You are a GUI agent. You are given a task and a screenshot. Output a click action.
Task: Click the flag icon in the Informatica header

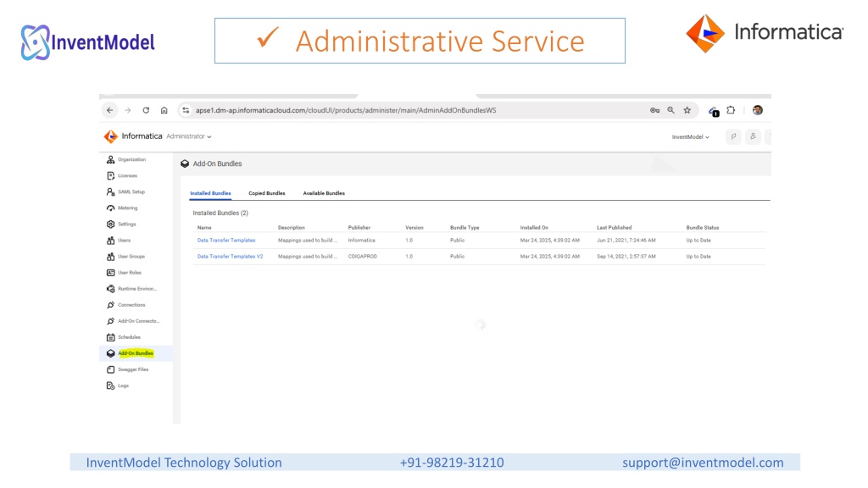[733, 136]
